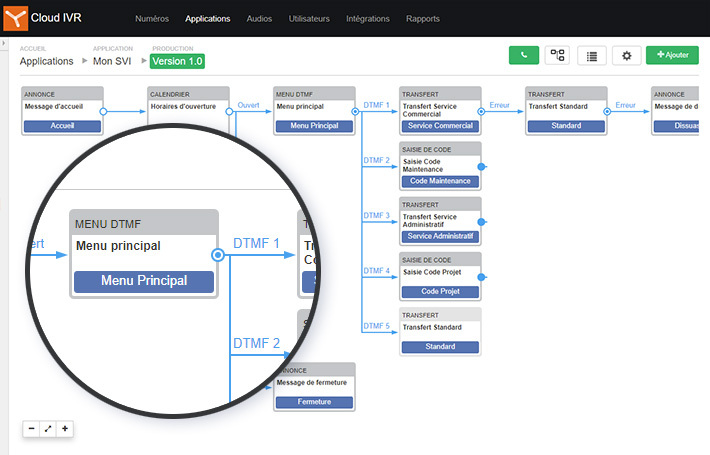This screenshot has width=710, height=455.
Task: Click the Mon SVI breadcrumb link
Action: click(112, 61)
